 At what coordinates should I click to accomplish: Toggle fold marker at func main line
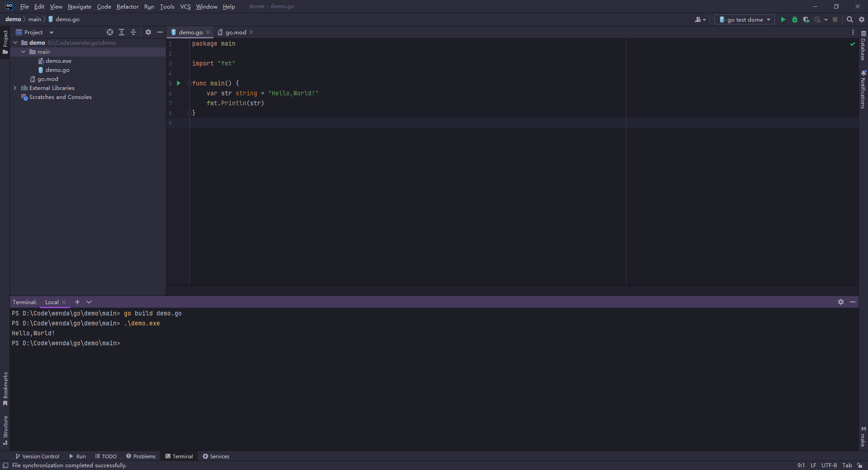189,83
